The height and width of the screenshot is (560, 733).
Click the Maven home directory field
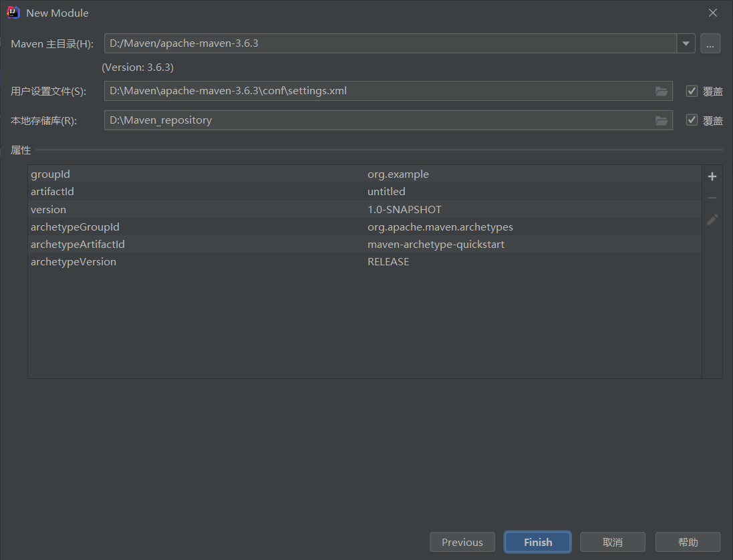(390, 43)
